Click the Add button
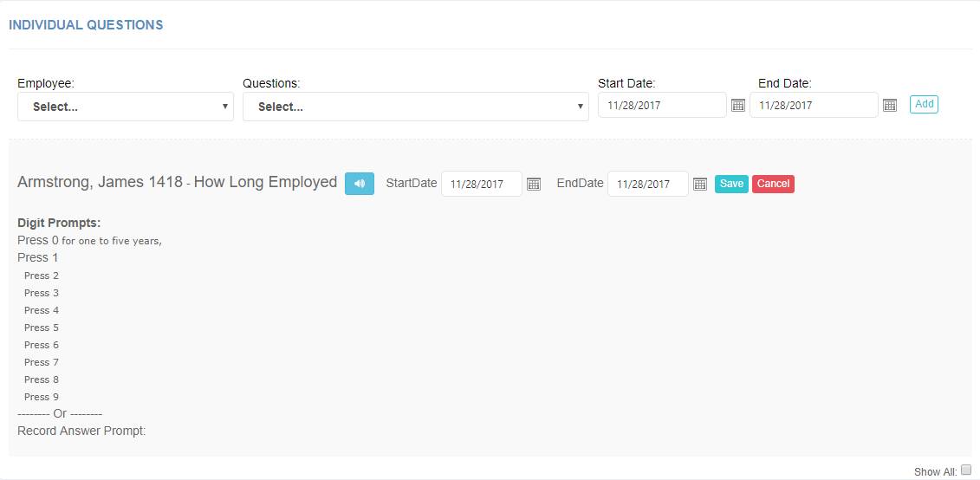The image size is (980, 480). (924, 104)
